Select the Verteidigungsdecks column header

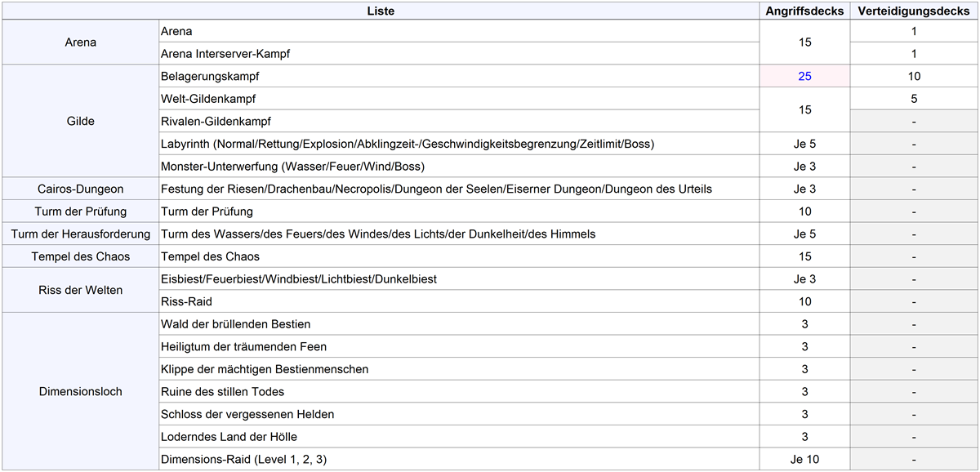click(x=913, y=11)
